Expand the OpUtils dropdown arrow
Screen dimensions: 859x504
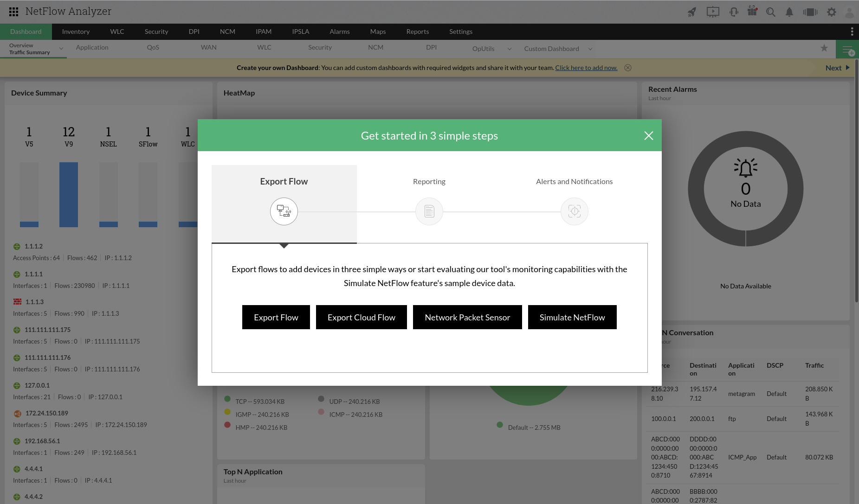click(x=510, y=49)
